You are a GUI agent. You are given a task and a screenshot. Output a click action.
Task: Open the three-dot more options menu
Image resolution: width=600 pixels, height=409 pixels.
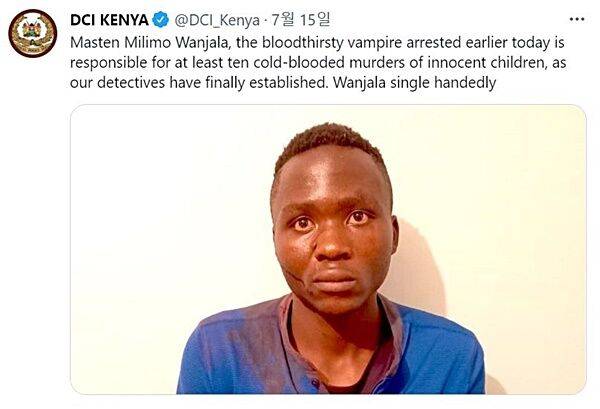point(577,19)
